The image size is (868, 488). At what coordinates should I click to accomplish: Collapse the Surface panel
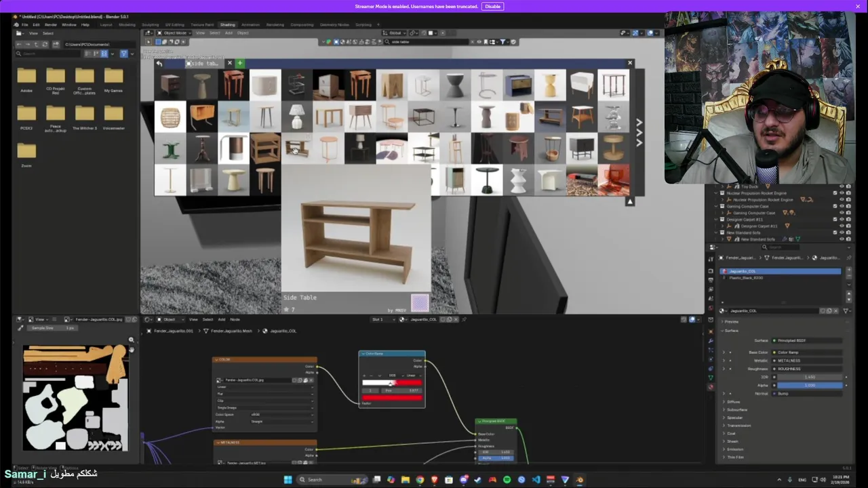(731, 330)
